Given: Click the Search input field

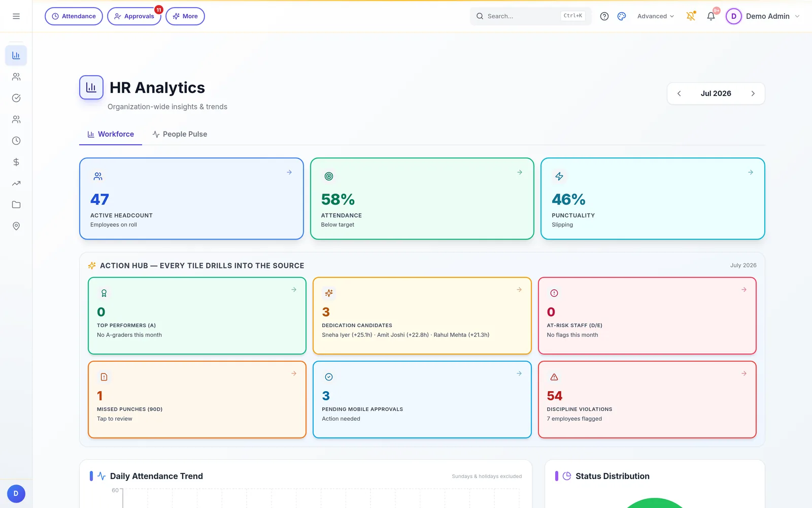Looking at the screenshot, I should tap(530, 16).
